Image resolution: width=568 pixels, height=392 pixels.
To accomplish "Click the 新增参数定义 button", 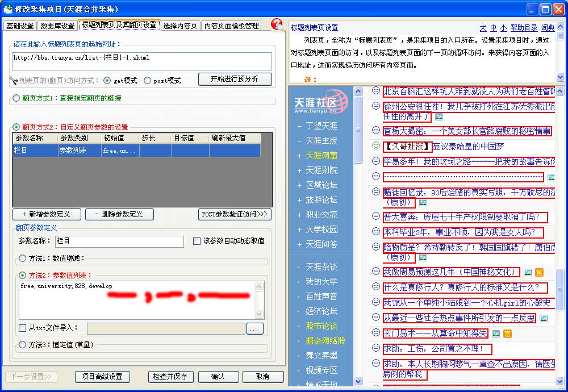I will pos(47,214).
